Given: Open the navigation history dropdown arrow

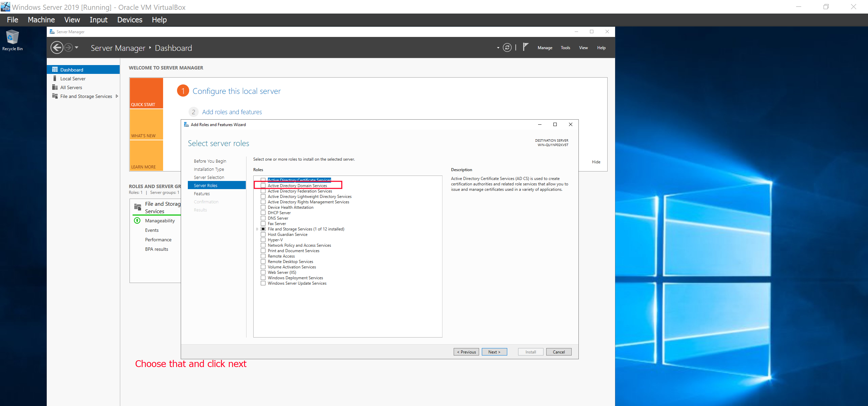Looking at the screenshot, I should [x=77, y=47].
